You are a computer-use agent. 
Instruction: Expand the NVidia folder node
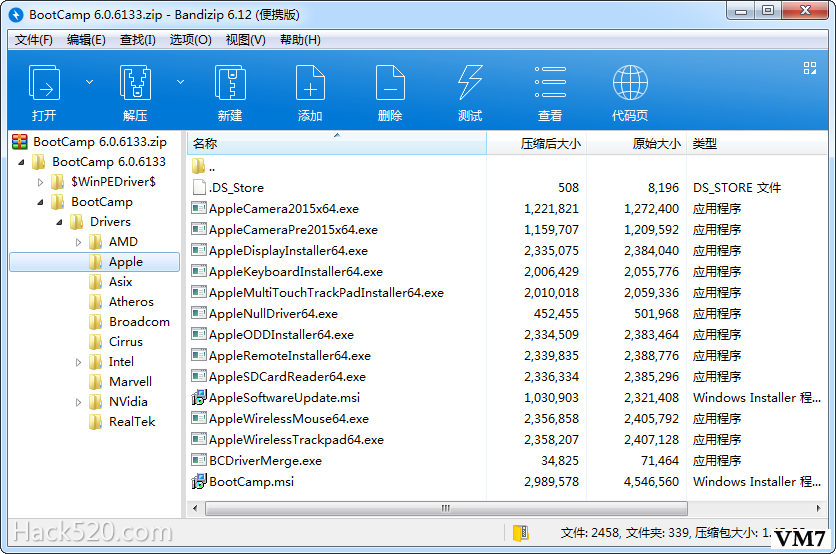pos(78,402)
